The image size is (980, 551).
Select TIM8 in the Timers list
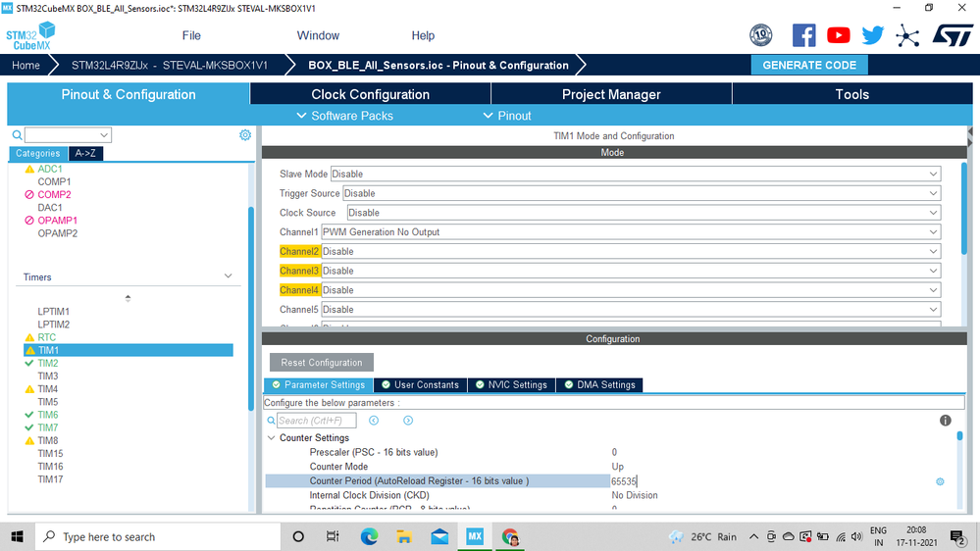pos(47,440)
